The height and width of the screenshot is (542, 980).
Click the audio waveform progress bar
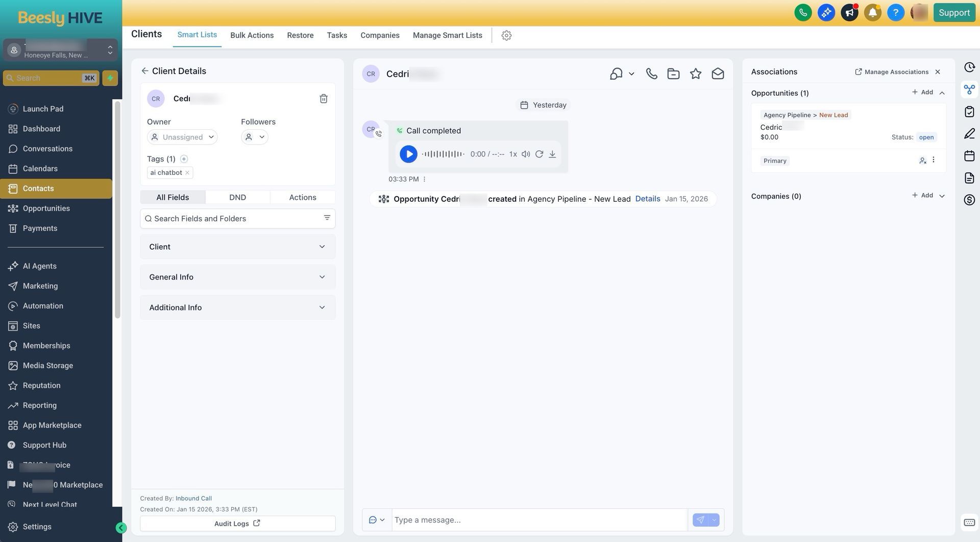443,154
